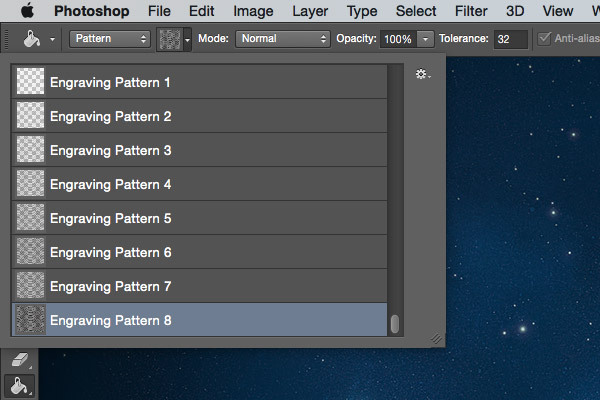Click Engraving Pattern 4 thumbnail
This screenshot has height=400, width=600.
pyautogui.click(x=30, y=183)
